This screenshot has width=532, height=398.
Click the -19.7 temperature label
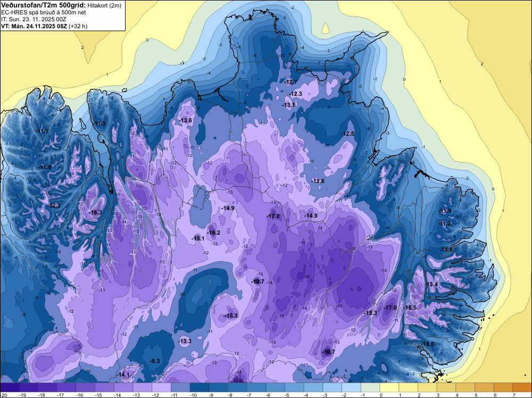click(x=328, y=352)
